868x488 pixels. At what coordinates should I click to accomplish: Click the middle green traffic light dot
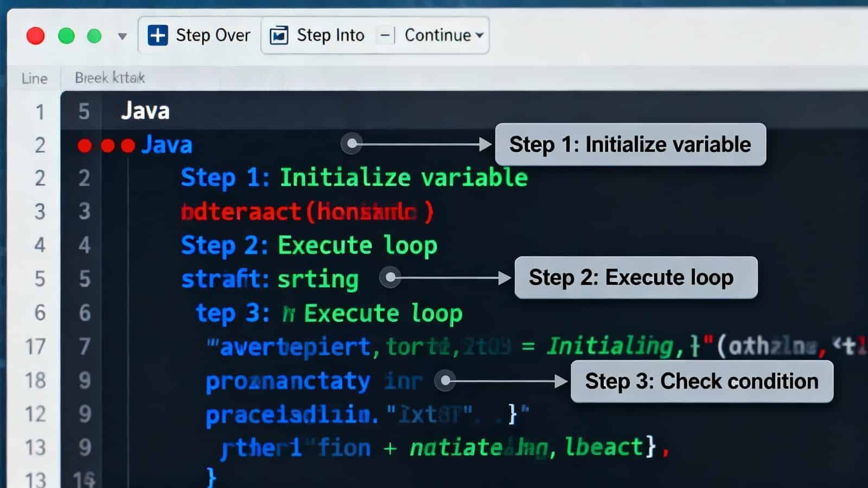tap(66, 35)
